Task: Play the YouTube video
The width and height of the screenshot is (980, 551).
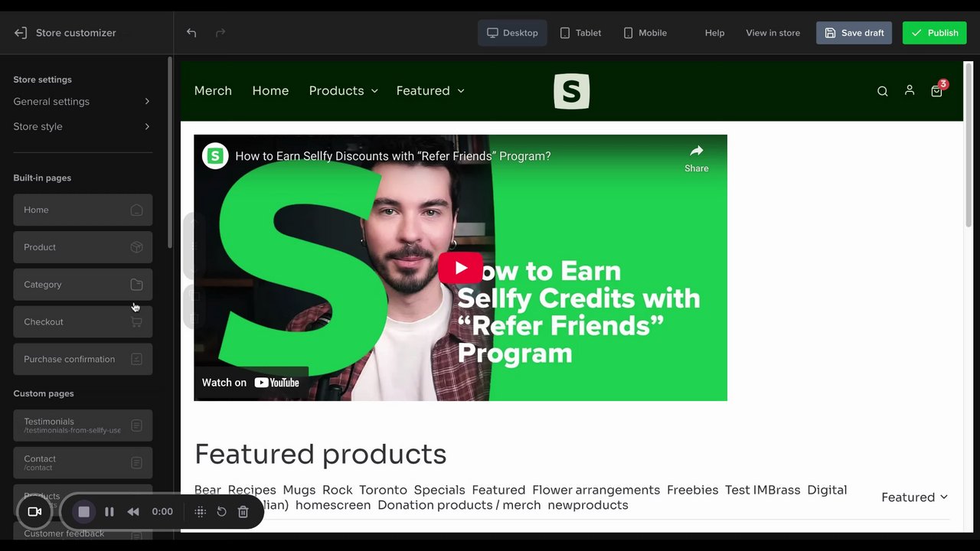Action: (460, 268)
